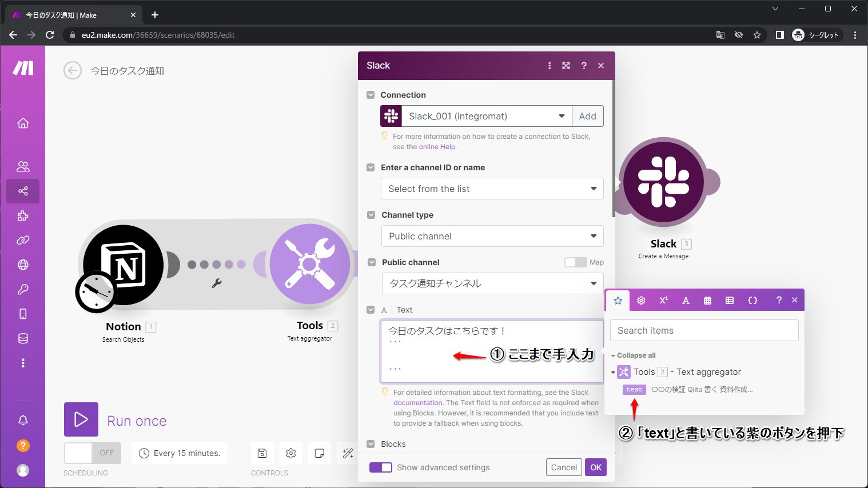The width and height of the screenshot is (868, 488).
Task: Toggle the Channel type field checkbox
Action: click(x=371, y=215)
